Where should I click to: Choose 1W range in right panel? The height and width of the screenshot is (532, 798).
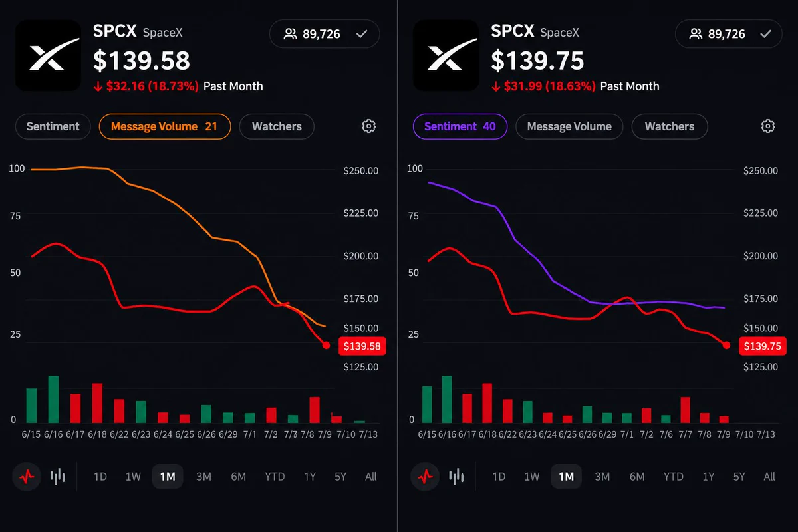click(531, 476)
